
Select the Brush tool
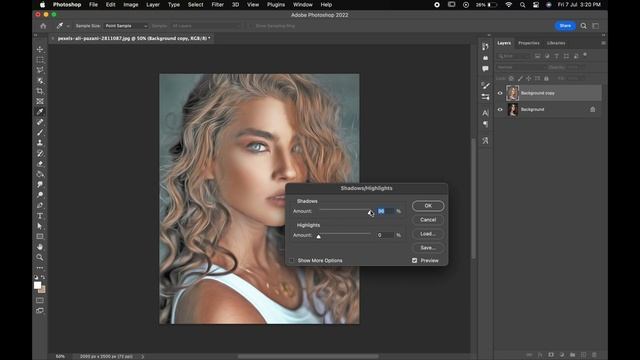[40, 132]
